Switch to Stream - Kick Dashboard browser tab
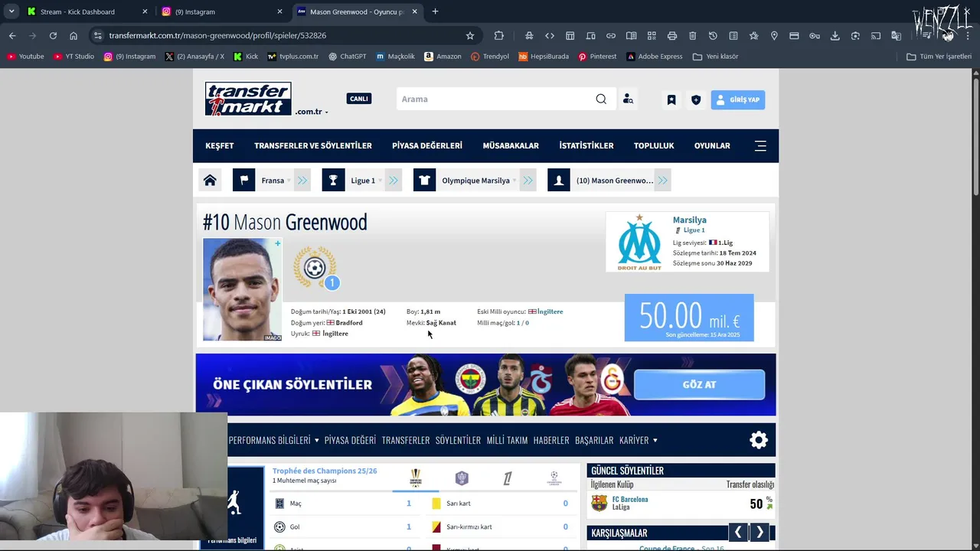980x551 pixels. click(x=87, y=11)
